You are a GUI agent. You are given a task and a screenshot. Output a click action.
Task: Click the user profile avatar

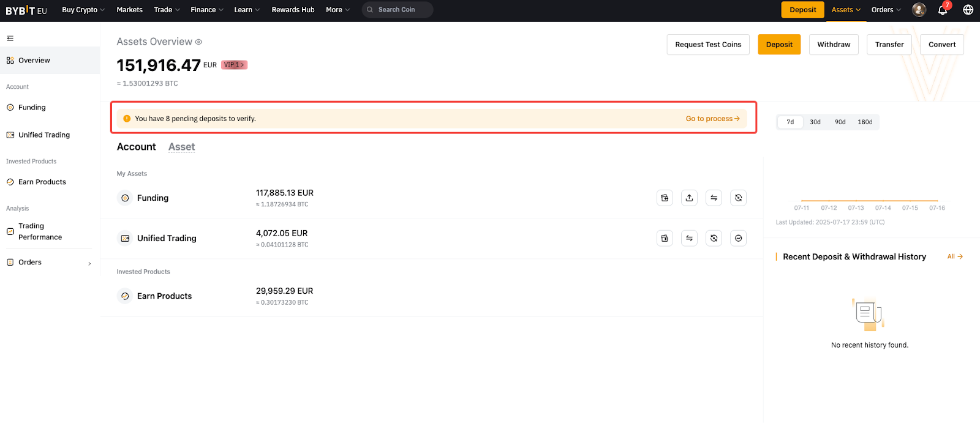point(919,10)
